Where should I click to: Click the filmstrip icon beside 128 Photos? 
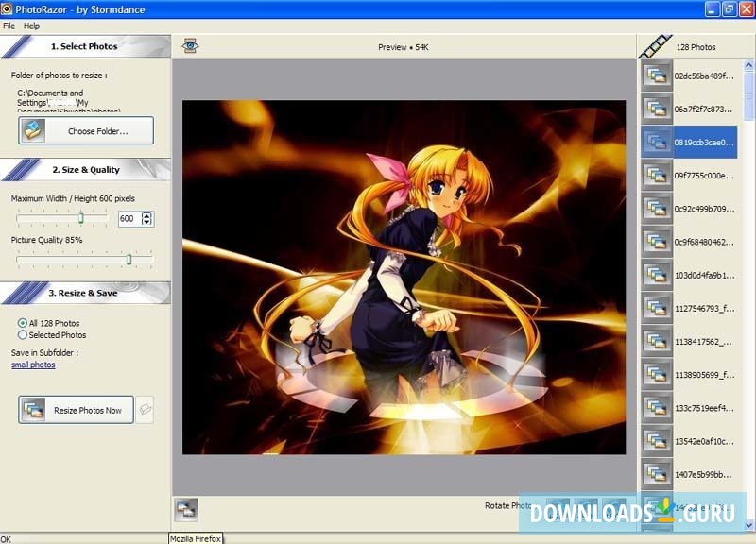pos(655,46)
